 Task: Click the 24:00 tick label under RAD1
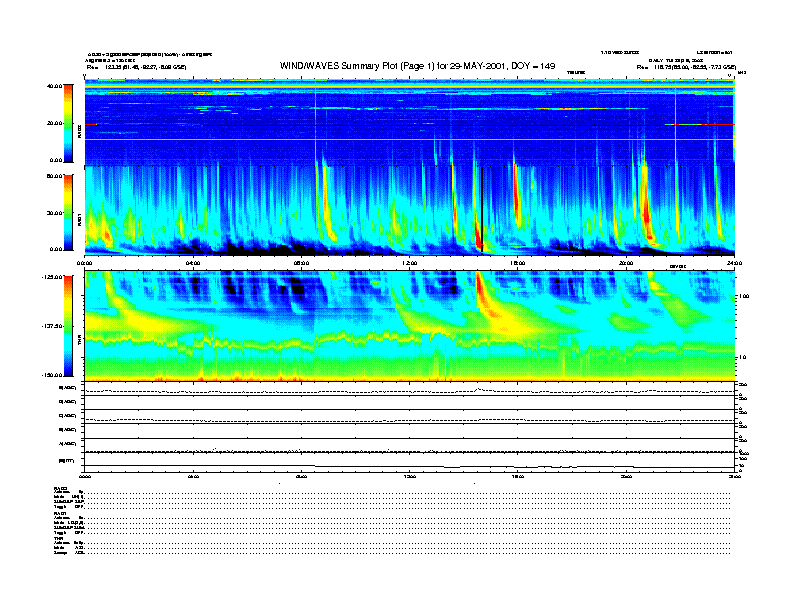[734, 263]
